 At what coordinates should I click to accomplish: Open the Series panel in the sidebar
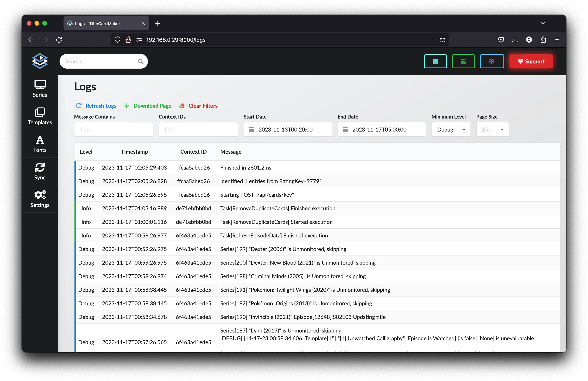[x=40, y=88]
